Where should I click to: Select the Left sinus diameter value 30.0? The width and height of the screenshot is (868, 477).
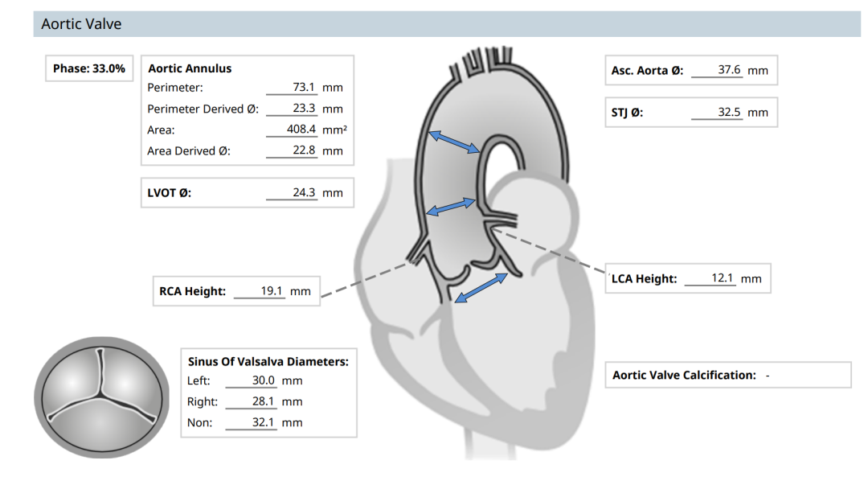coord(252,380)
